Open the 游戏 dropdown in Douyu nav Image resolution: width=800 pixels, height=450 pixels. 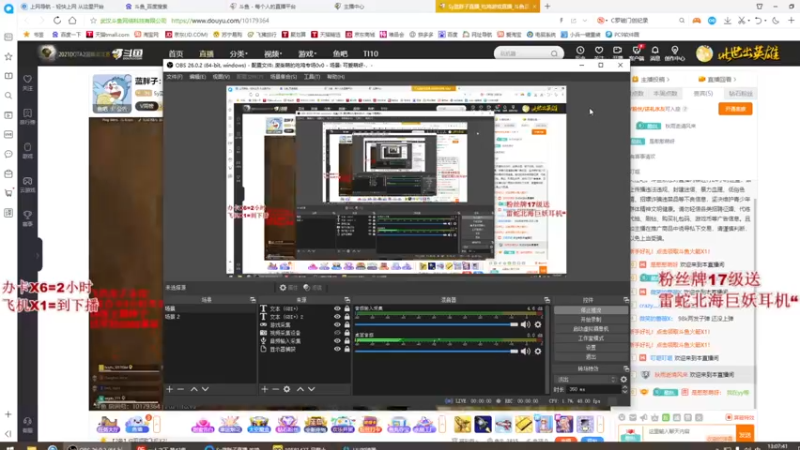[307, 54]
